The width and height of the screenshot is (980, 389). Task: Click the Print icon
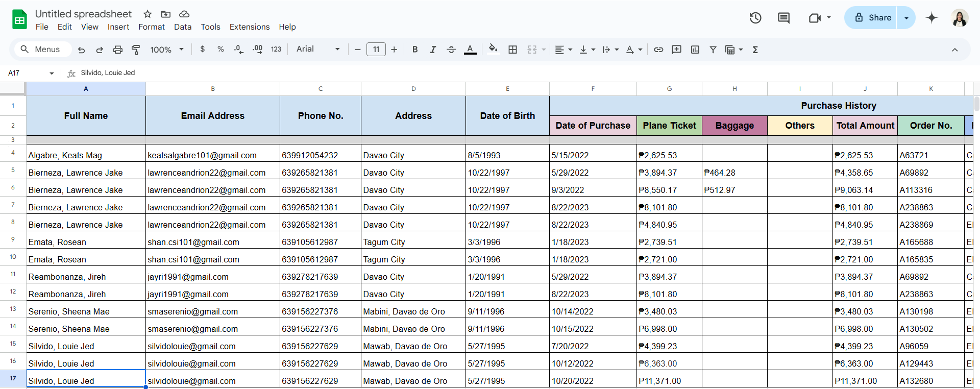point(118,50)
